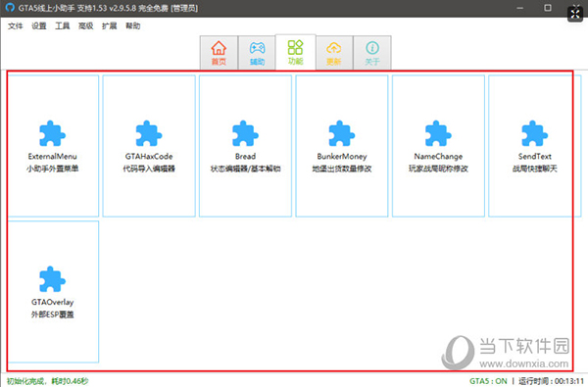Click the SendText label text
Viewport: 588px width, 387px height.
535,157
